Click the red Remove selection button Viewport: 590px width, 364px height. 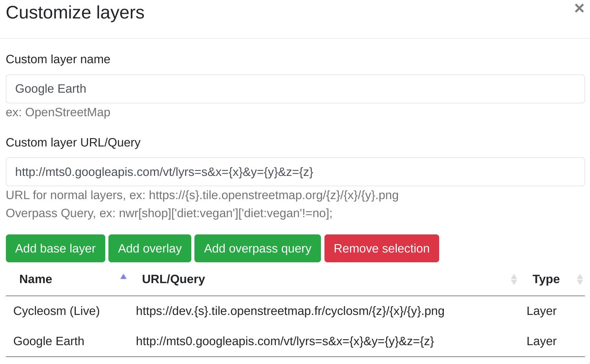pyautogui.click(x=381, y=249)
